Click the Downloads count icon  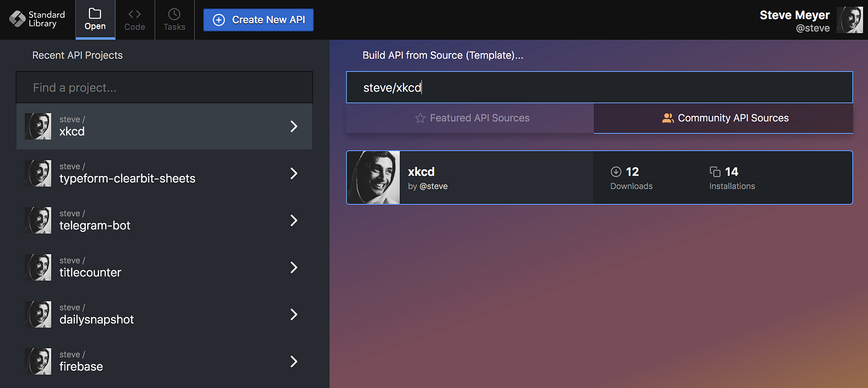pyautogui.click(x=616, y=172)
